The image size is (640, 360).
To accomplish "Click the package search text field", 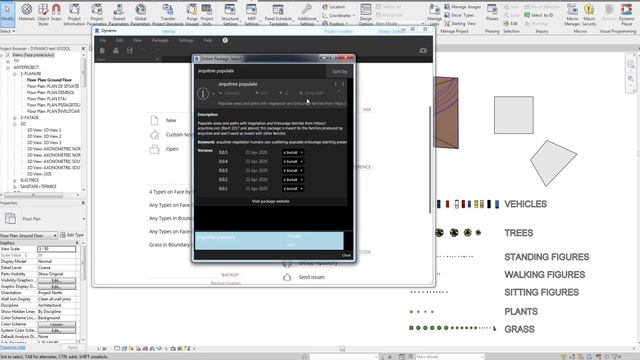I will 260,71.
